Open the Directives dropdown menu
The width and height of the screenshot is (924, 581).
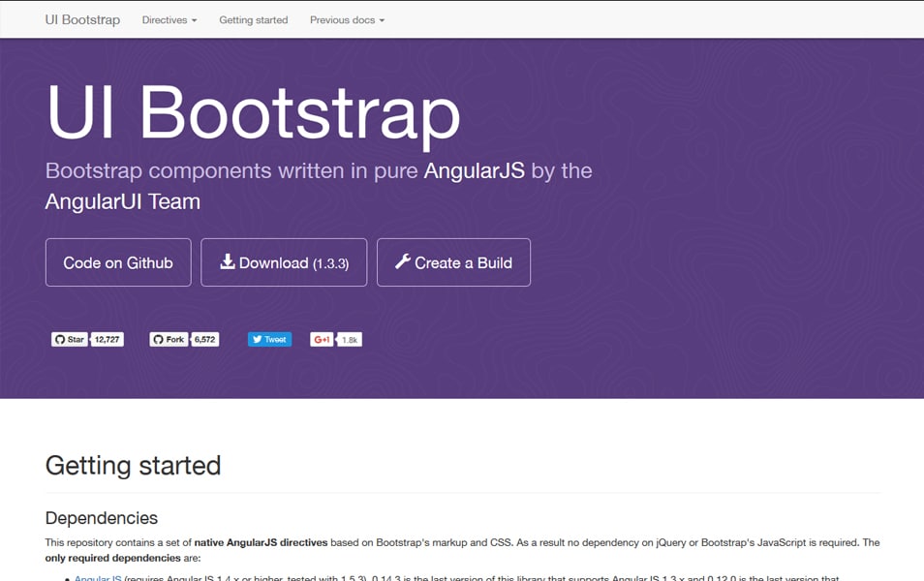[x=169, y=20]
